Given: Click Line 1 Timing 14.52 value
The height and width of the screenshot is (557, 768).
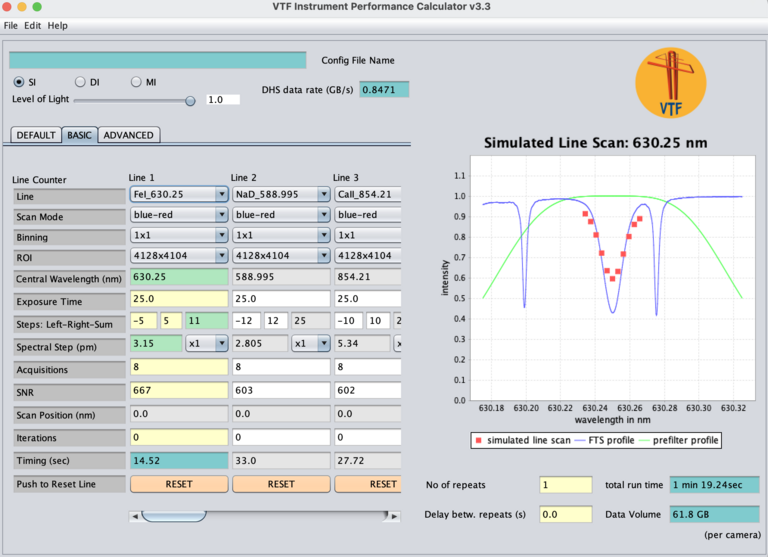Looking at the screenshot, I should click(179, 460).
